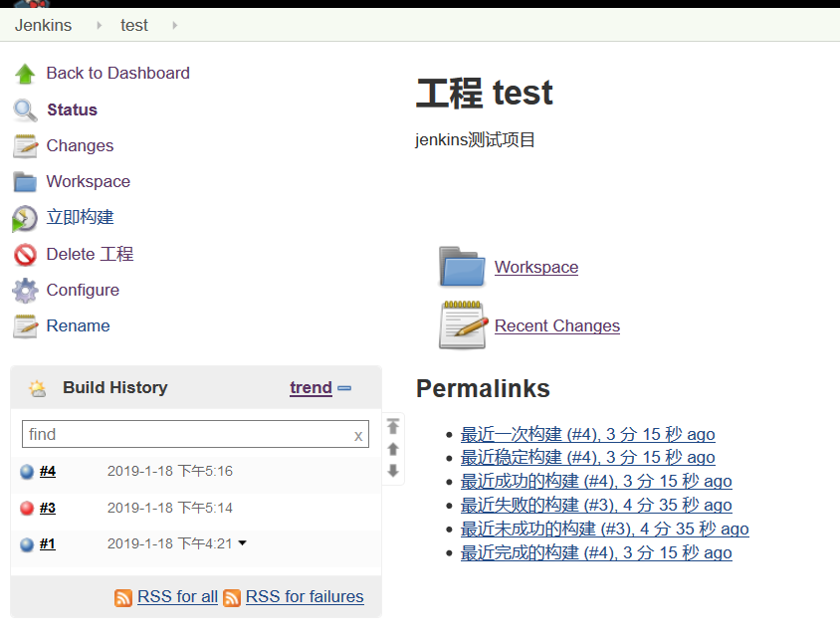Viewport: 840px width, 639px height.
Task: Open permalink 最近未成功的构建 (#3)
Action: [x=605, y=530]
